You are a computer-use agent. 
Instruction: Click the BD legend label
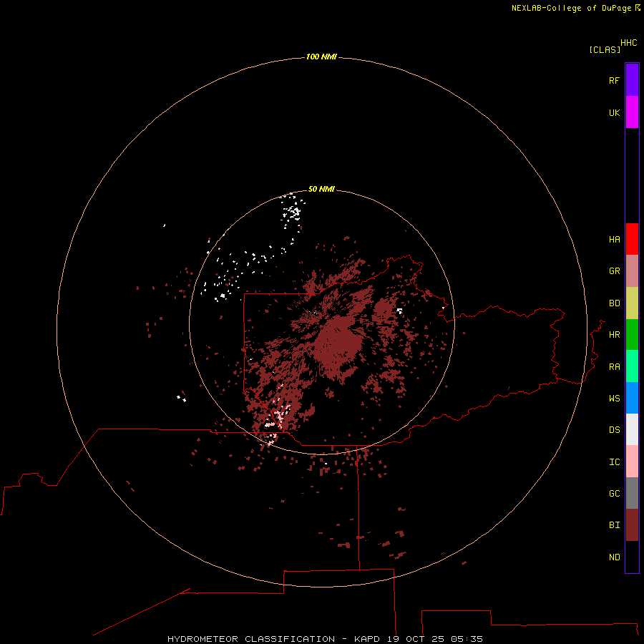614,303
